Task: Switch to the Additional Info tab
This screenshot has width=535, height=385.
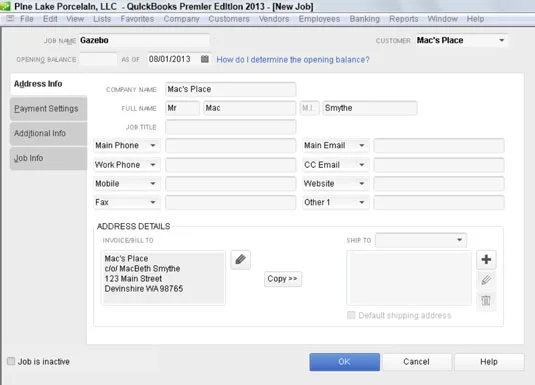Action: 48,133
